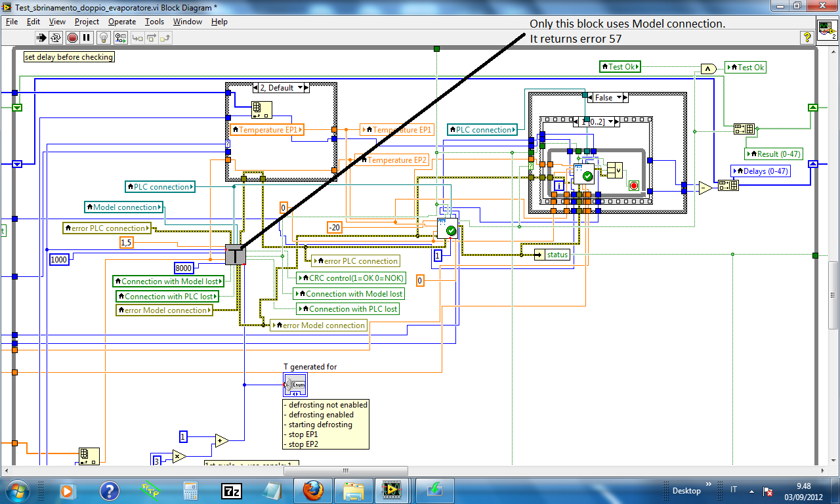Viewport: 840px width, 504px height.
Task: Open the View menu
Action: click(x=57, y=22)
